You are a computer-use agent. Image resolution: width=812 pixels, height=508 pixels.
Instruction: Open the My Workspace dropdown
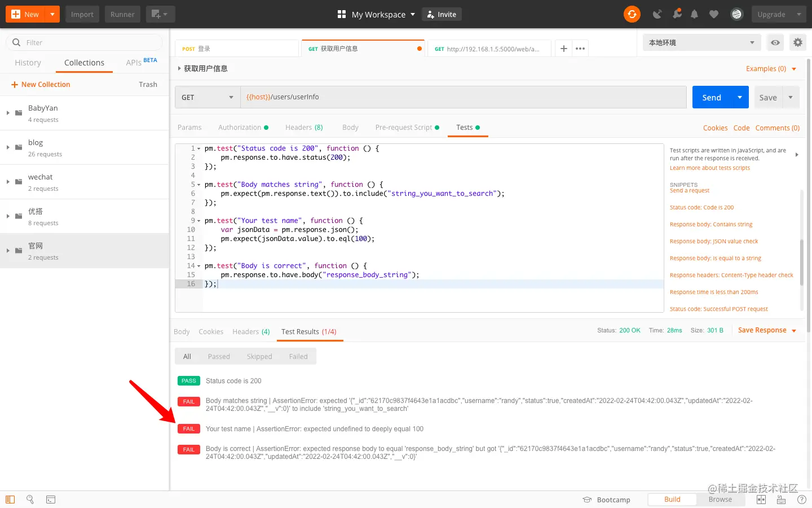376,14
